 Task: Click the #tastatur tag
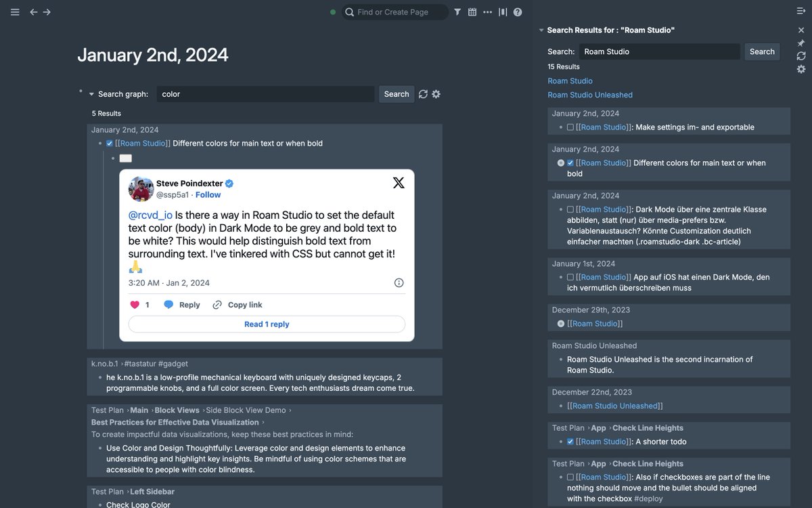click(140, 364)
